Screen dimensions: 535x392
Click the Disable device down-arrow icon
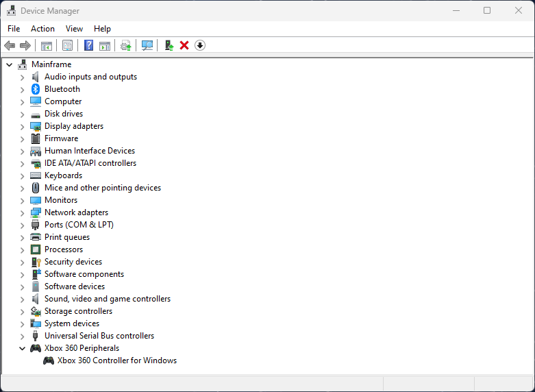(x=200, y=45)
